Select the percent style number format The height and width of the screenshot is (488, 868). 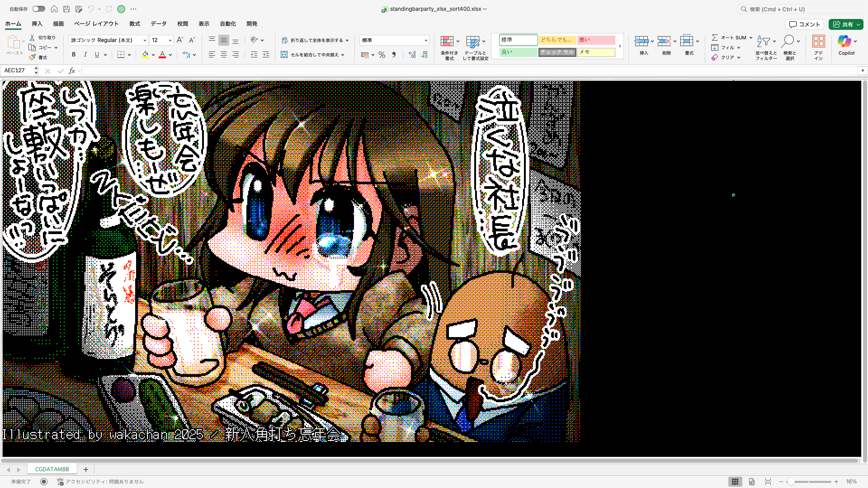pos(382,55)
